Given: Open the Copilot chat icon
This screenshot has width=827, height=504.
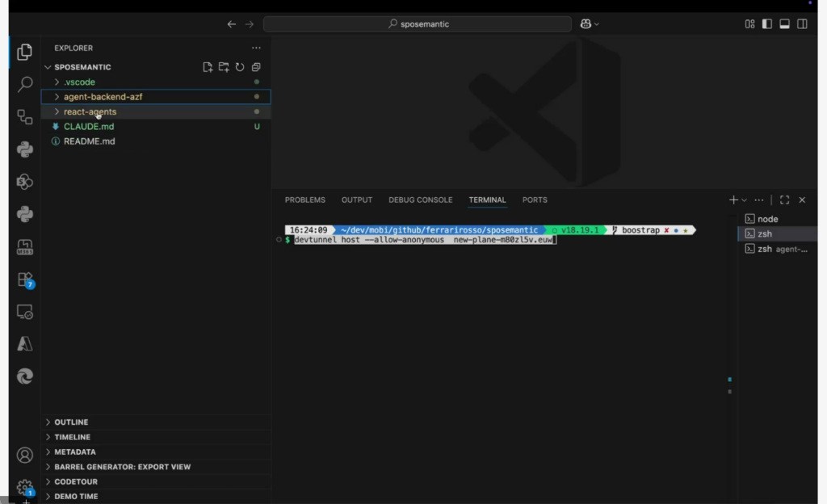Looking at the screenshot, I should click(x=586, y=23).
